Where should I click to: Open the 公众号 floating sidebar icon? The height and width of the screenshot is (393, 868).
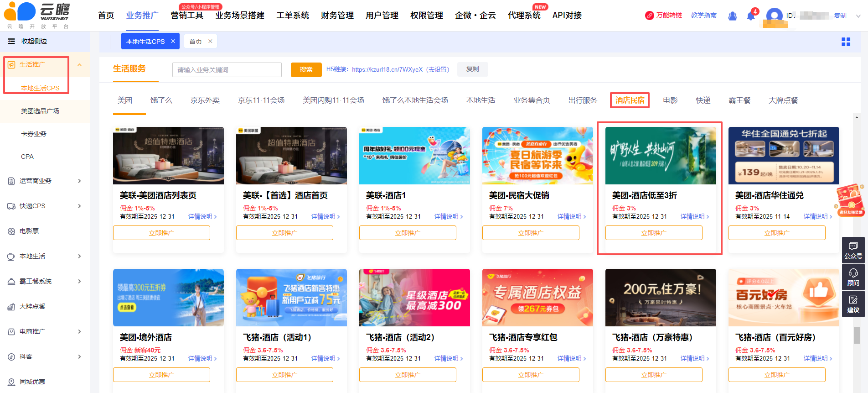click(853, 250)
